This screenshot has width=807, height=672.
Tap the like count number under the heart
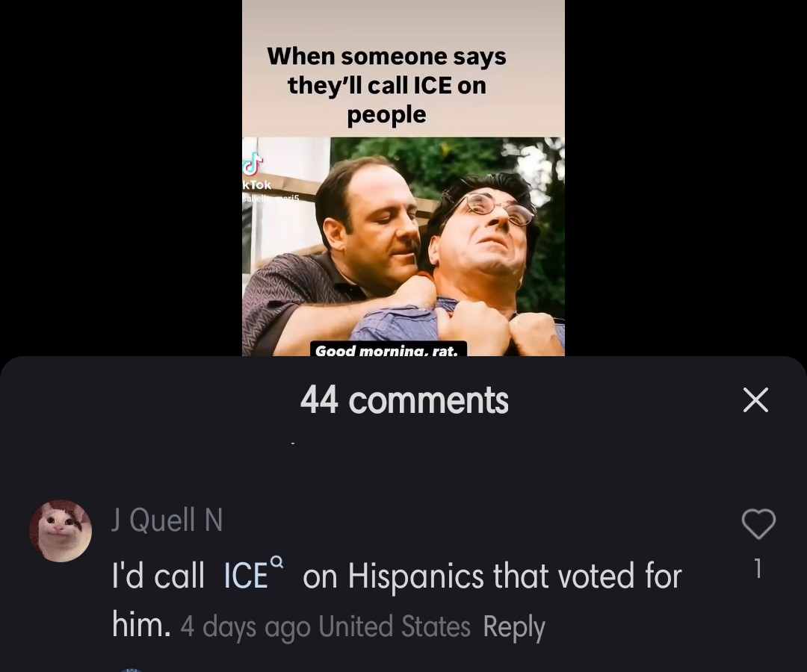(758, 569)
